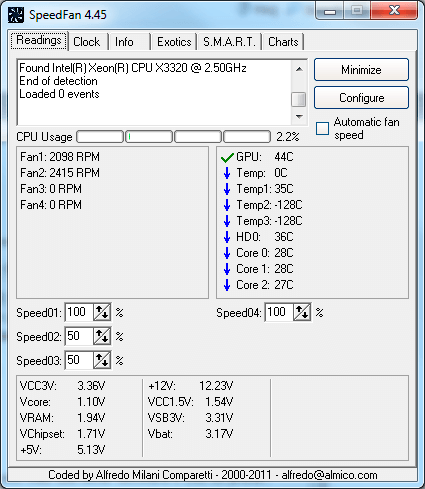Click the blue down arrow beside HD0

(227, 237)
